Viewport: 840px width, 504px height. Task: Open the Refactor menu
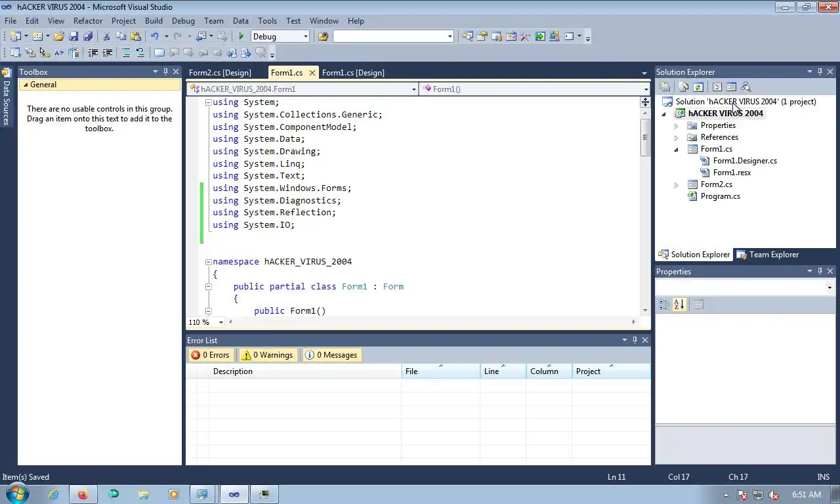88,21
